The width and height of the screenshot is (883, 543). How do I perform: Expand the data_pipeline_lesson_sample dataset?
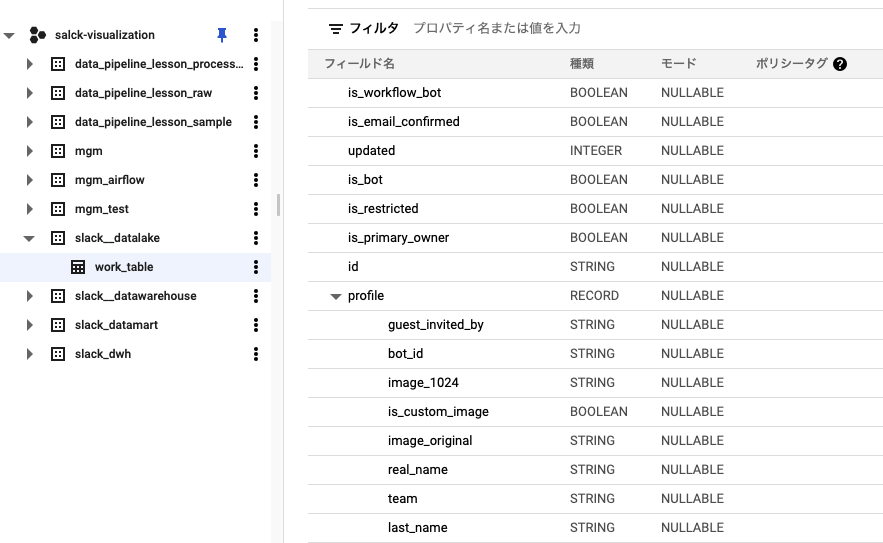click(x=30, y=122)
